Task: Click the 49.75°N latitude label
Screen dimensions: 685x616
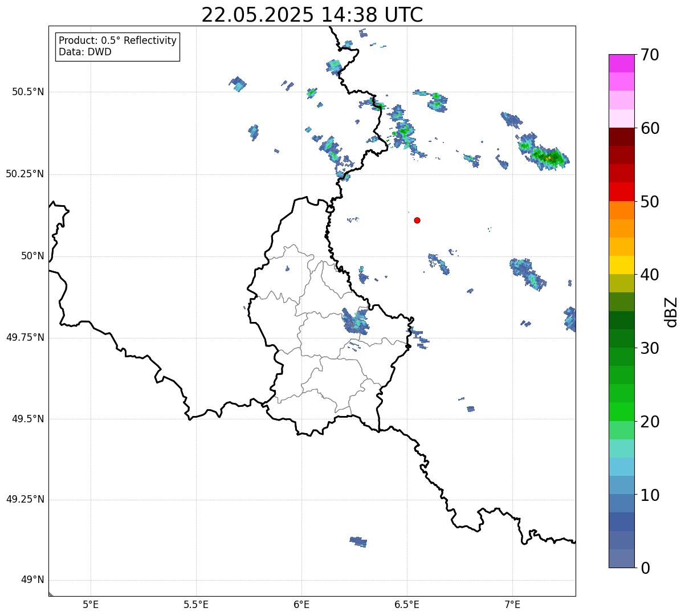Action: 25,337
